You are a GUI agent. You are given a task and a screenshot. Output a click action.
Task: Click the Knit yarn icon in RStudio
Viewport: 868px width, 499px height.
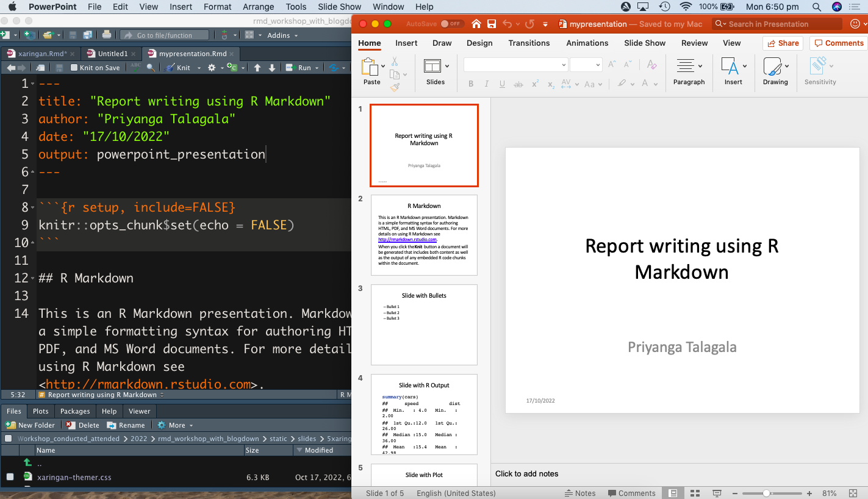pos(170,68)
